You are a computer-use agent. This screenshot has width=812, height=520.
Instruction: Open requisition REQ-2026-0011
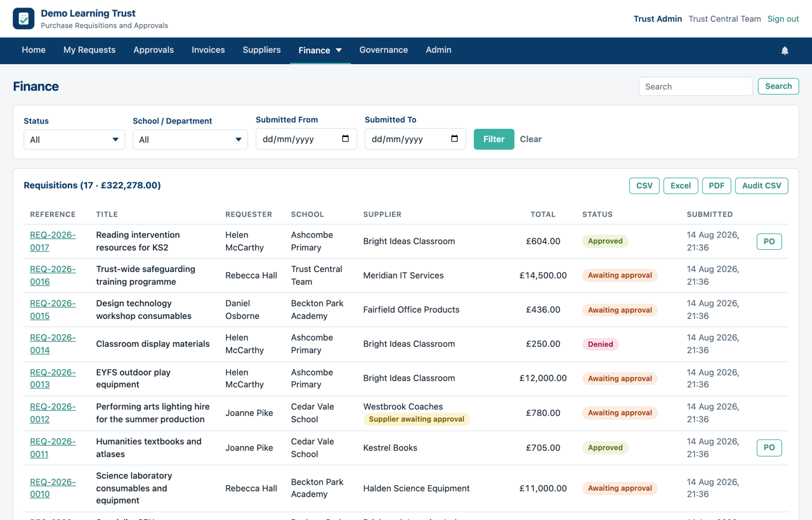tap(53, 448)
